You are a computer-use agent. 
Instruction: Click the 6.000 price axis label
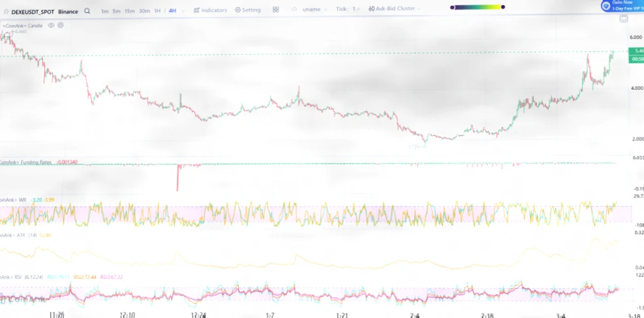[x=636, y=37]
